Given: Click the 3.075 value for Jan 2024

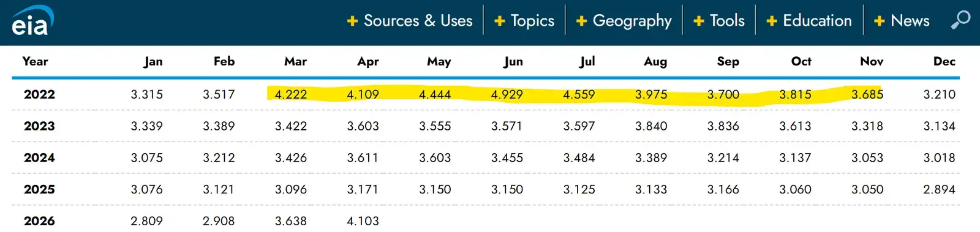Looking at the screenshot, I should [x=147, y=158].
